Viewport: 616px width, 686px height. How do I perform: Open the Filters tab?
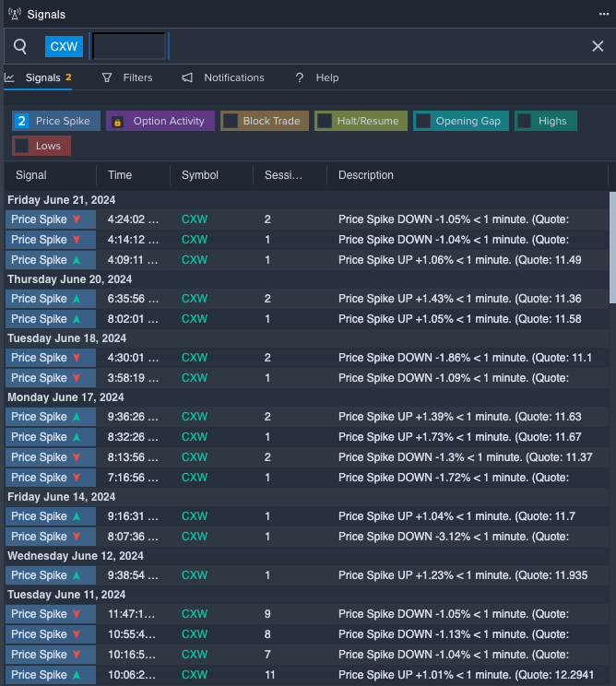coord(127,77)
